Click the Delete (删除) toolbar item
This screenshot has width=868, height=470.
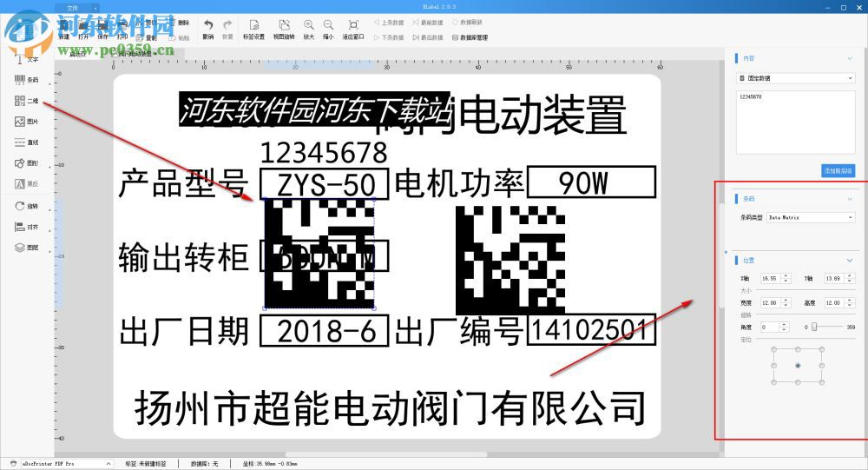180,23
